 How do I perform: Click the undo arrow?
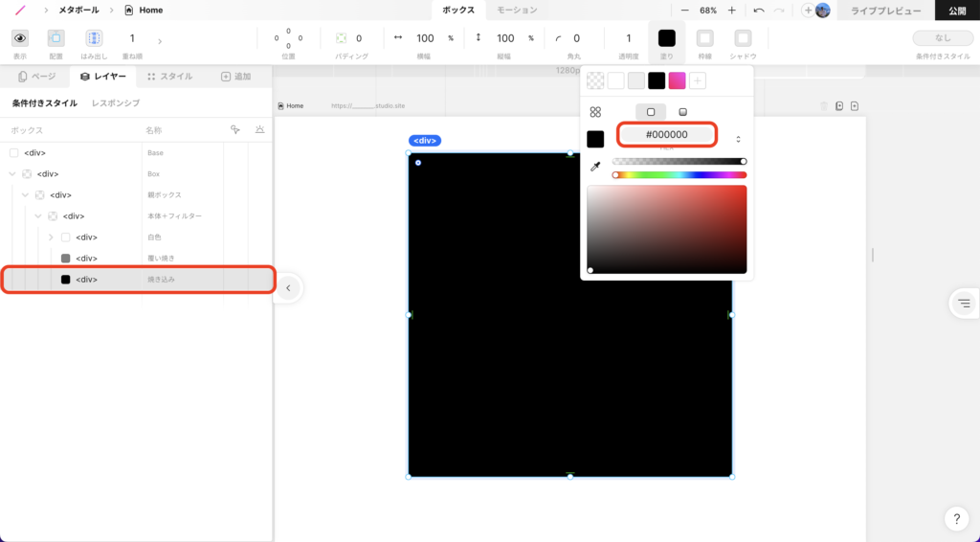759,11
